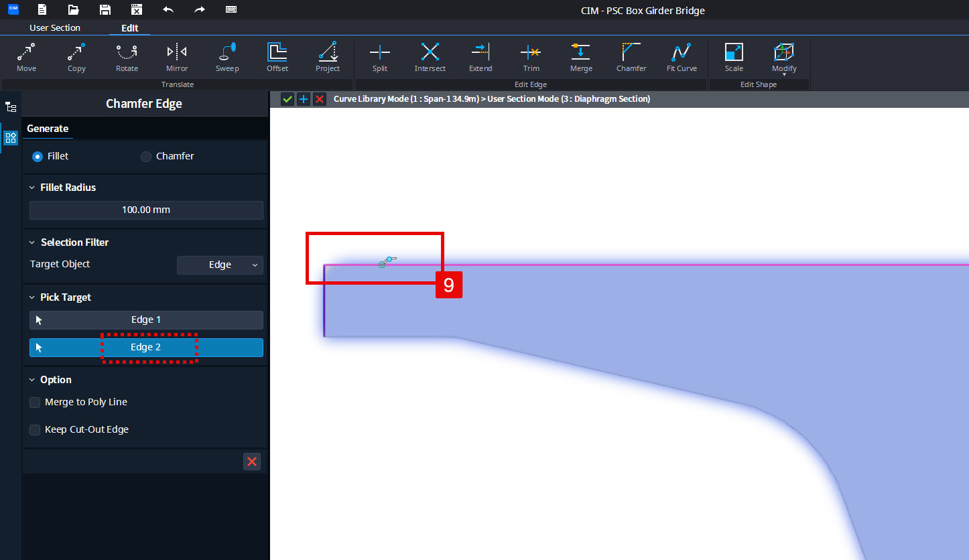Click the Fillet Radius value field
The width and height of the screenshot is (969, 560).
coord(146,210)
